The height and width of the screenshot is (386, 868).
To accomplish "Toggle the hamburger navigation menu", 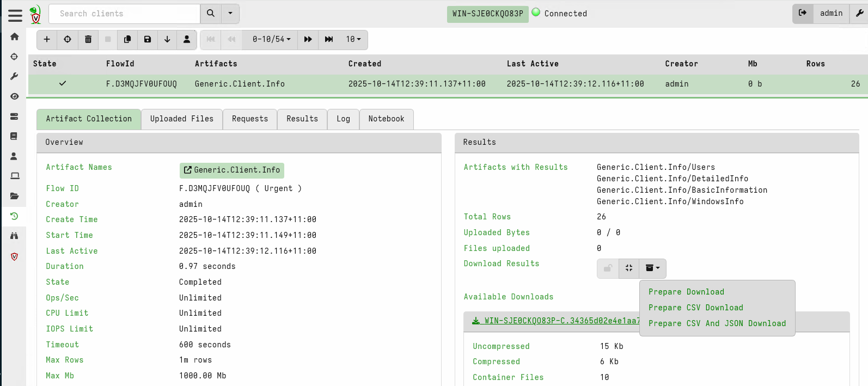I will (15, 15).
